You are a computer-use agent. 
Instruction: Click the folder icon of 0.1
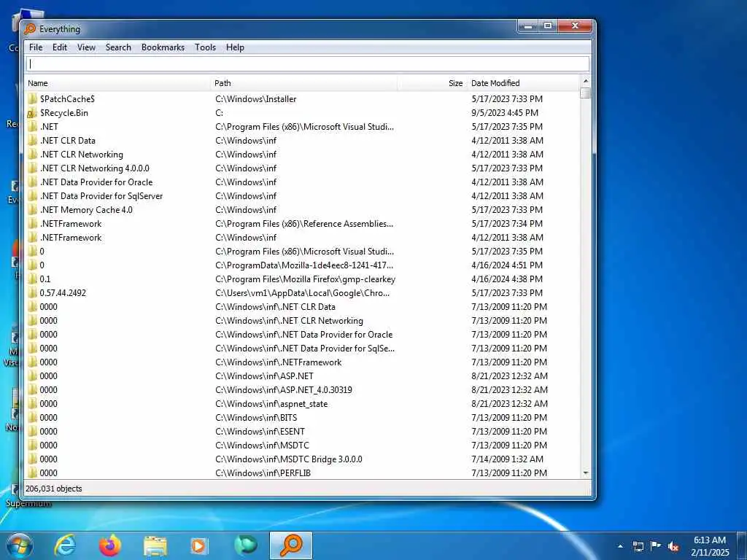coord(32,279)
